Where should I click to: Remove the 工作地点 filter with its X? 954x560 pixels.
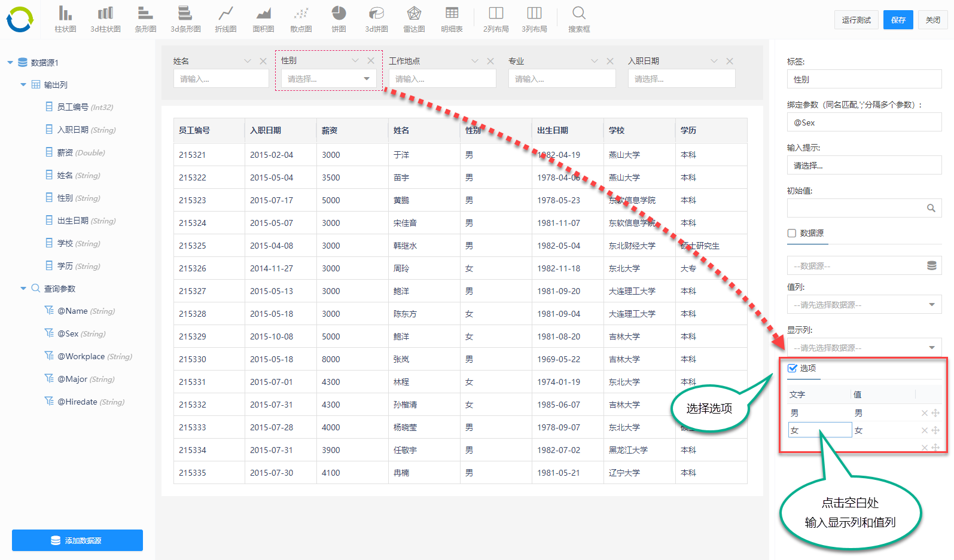(x=490, y=61)
